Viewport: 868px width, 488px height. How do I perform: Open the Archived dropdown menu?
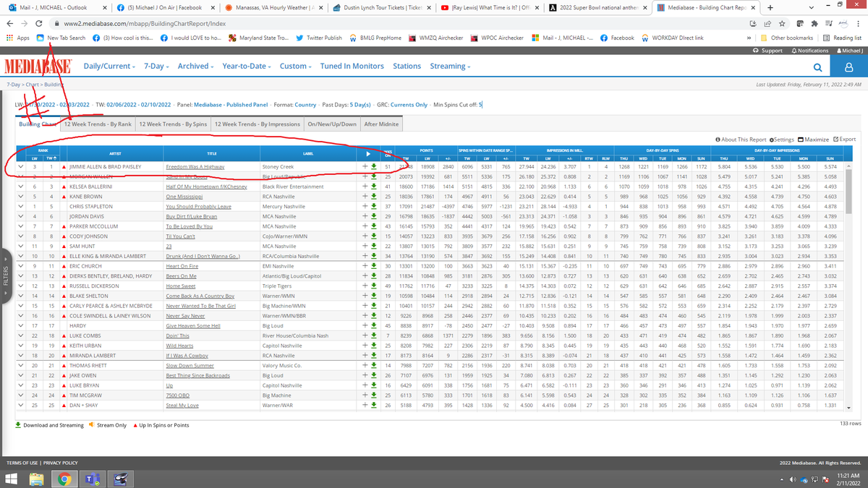(x=196, y=67)
